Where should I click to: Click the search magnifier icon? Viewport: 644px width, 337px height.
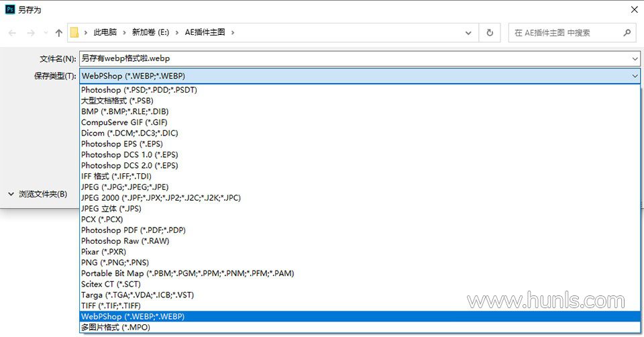[x=627, y=32]
